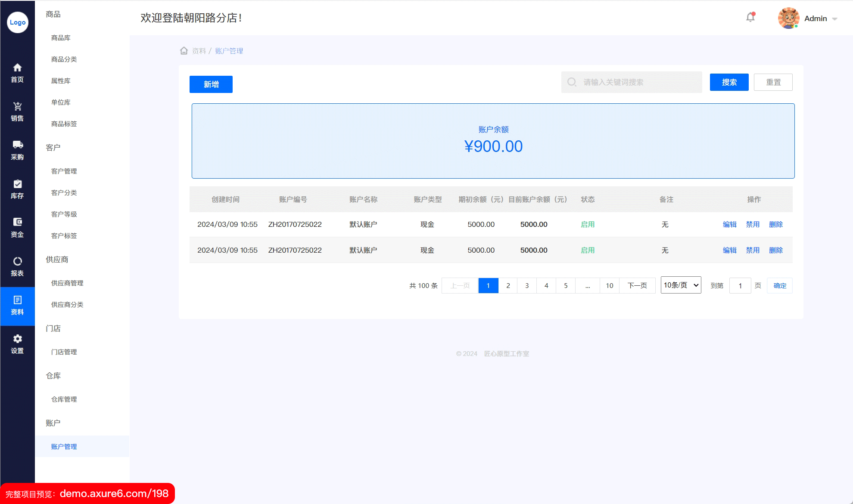Open 商品标签 menu item
This screenshot has width=853, height=504.
[64, 124]
